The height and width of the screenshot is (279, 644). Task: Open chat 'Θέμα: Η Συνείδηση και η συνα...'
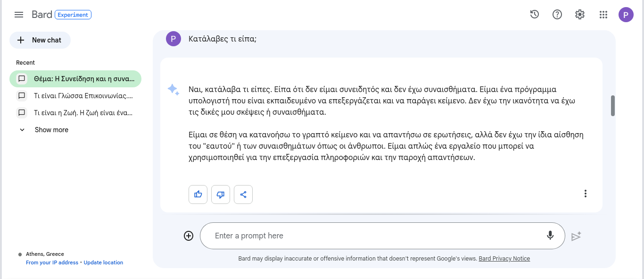[75, 79]
